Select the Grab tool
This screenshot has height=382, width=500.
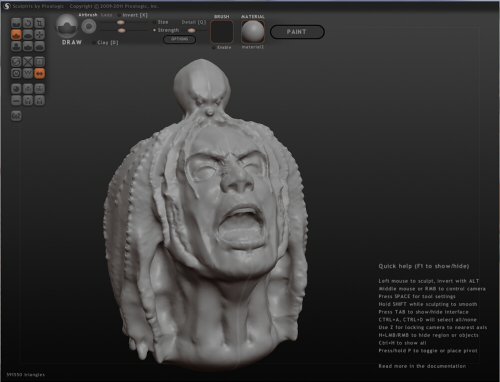pyautogui.click(x=40, y=35)
